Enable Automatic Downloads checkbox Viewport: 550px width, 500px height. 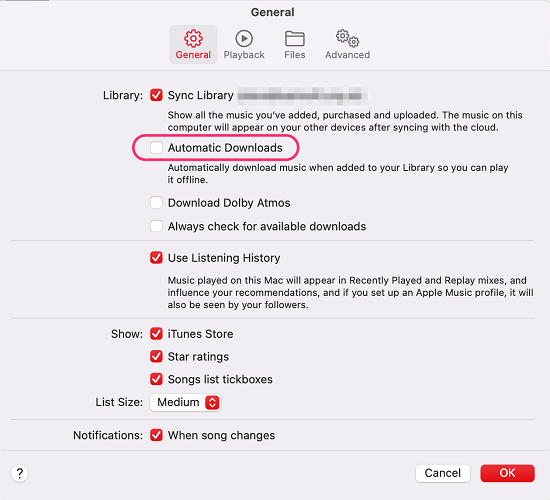156,148
